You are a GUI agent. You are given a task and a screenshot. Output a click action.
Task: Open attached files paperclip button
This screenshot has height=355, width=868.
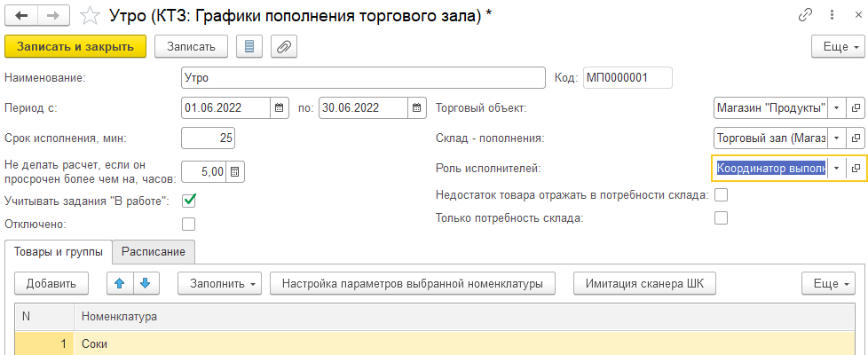(284, 47)
